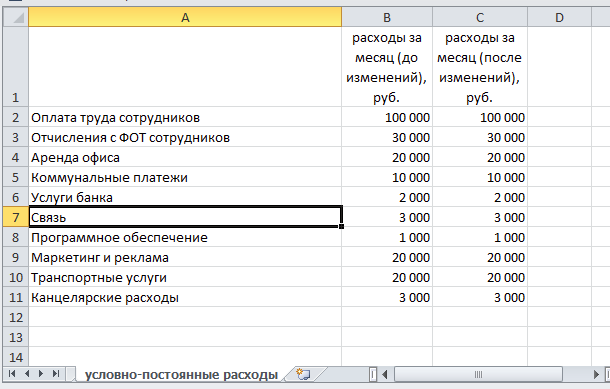Click the horizontal scrollbar thumb
Viewport: 610px width, 389px height.
(478, 375)
